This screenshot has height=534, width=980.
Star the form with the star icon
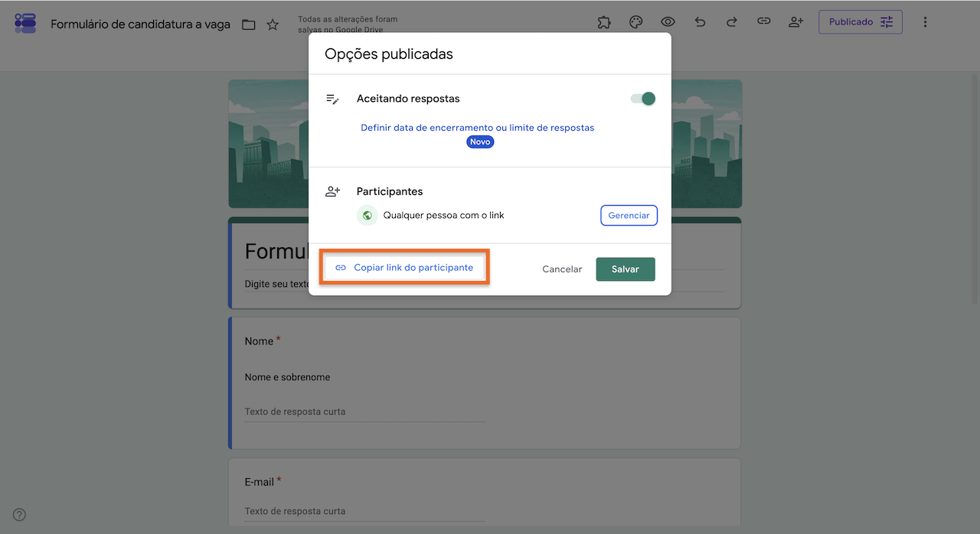[273, 24]
